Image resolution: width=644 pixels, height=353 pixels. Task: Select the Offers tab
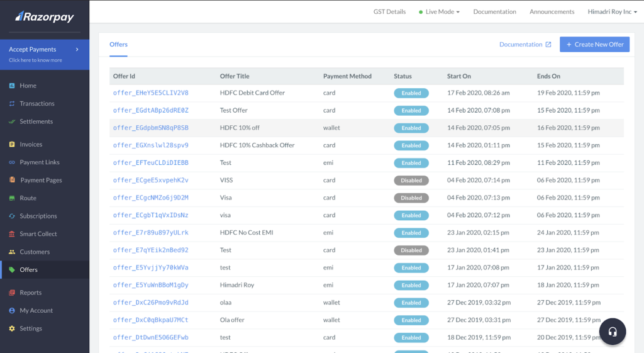click(118, 45)
